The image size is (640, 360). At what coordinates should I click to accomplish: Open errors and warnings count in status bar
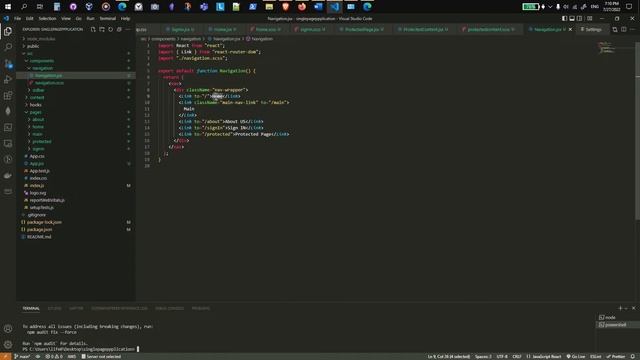54,356
